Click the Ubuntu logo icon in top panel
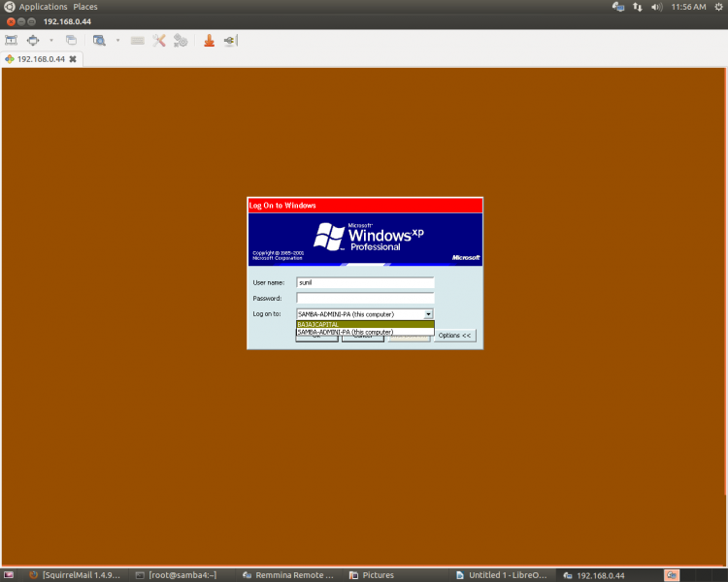This screenshot has width=728, height=582. point(10,7)
